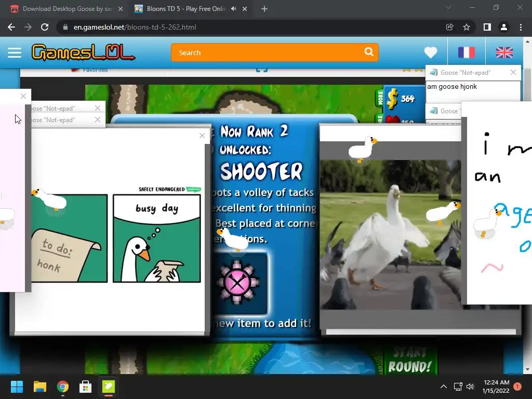Click the 'am goose hjonk' notepad text
Screen dimensions: 532x399
click(x=452, y=87)
